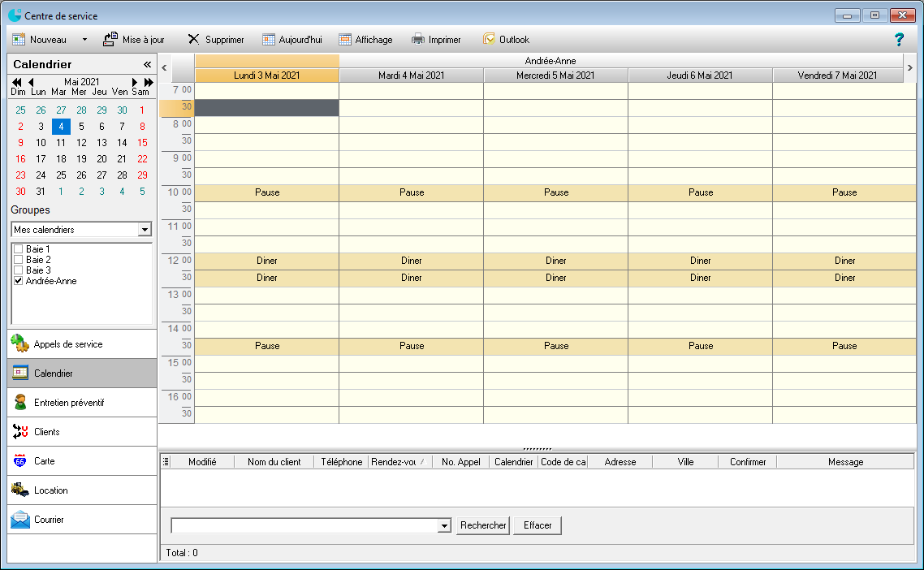This screenshot has height=570, width=924.
Task: Select the Mardi 4 Mai 2021 header
Action: tap(412, 76)
